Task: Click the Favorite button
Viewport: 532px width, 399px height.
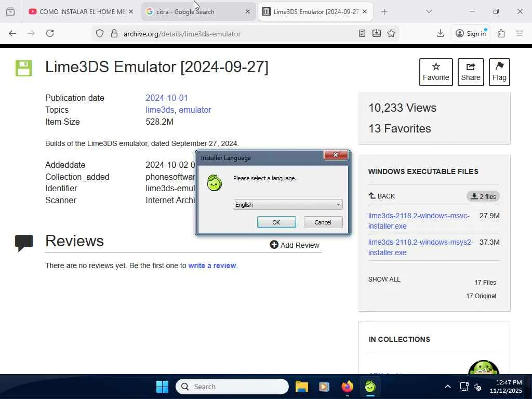Action: coord(436,72)
